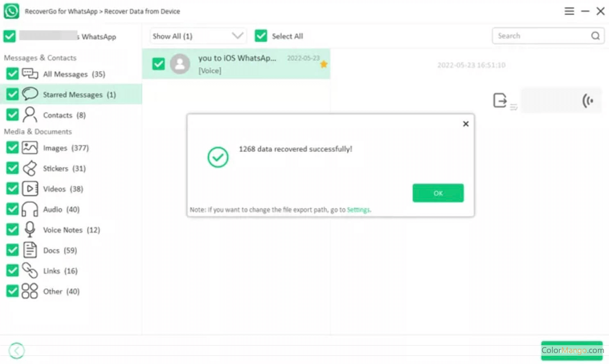The width and height of the screenshot is (609, 364).
Task: Open Images category with picture icon
Action: pyautogui.click(x=30, y=148)
